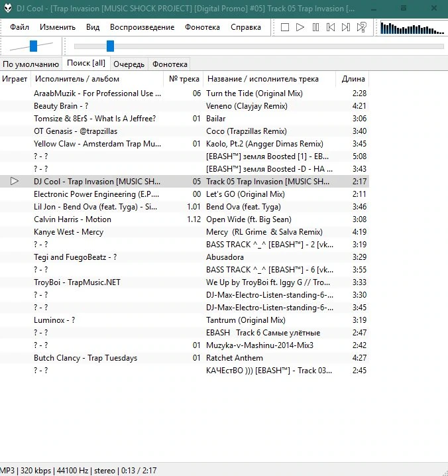This screenshot has width=448, height=476.
Task: Pause playback with the pause icon
Action: point(315,27)
